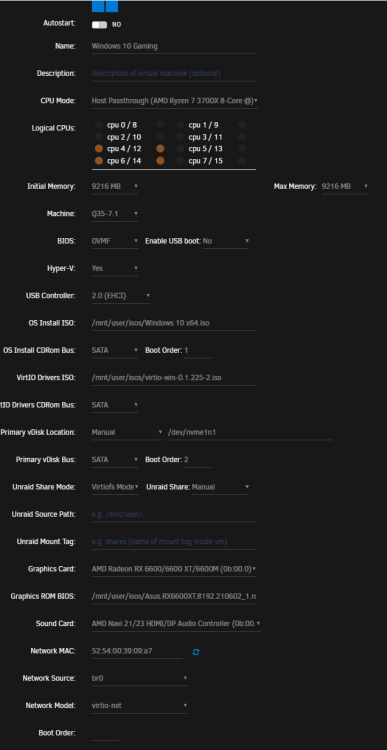Click the /dev/nvme1n1 vDisk path field
The image size is (387, 750).
tap(249, 432)
